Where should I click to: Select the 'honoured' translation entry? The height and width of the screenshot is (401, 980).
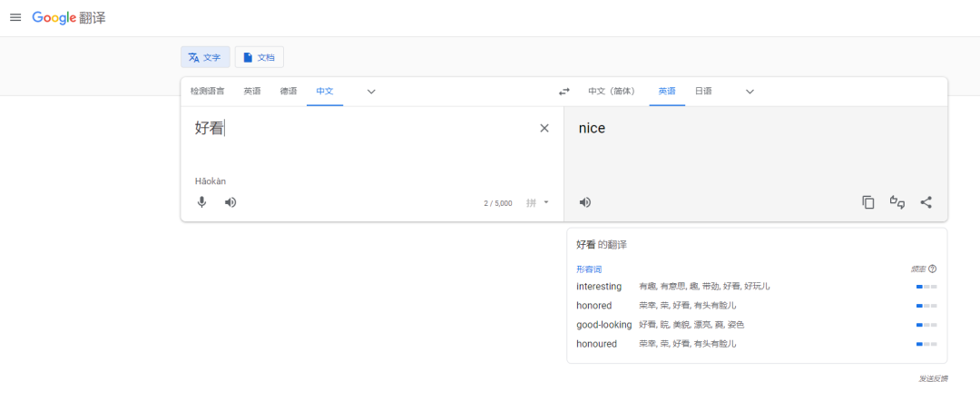pos(596,344)
